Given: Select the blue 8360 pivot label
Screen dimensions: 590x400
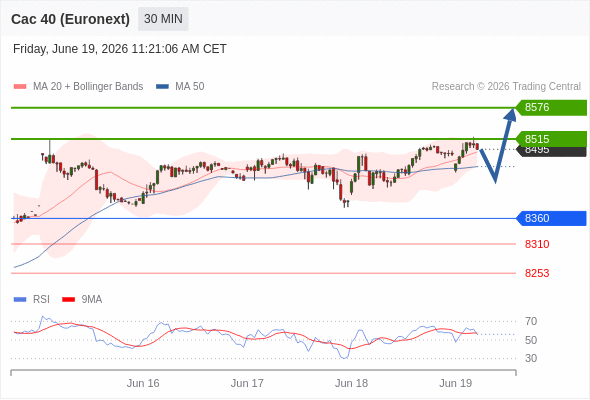Looking at the screenshot, I should pyautogui.click(x=551, y=218).
